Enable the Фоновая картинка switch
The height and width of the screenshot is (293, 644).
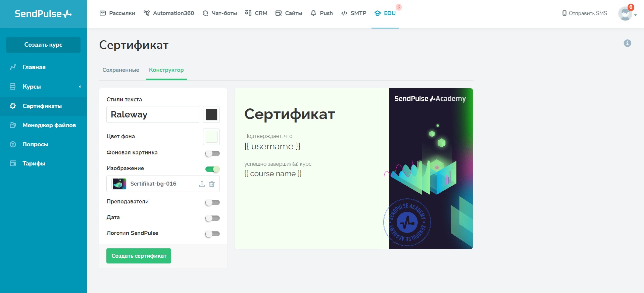[212, 153]
